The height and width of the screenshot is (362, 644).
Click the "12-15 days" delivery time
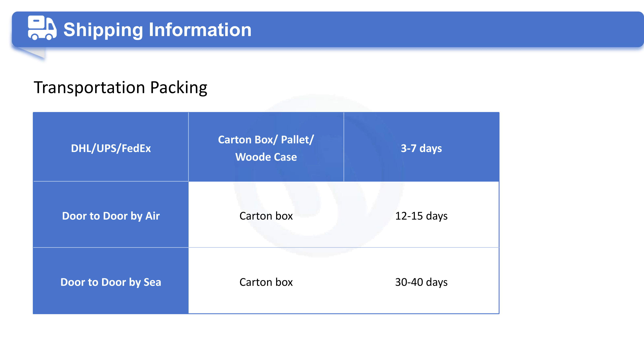click(x=421, y=216)
